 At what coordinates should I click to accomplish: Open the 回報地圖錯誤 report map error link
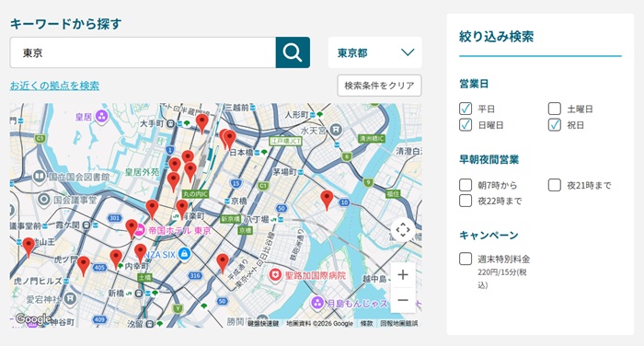399,323
